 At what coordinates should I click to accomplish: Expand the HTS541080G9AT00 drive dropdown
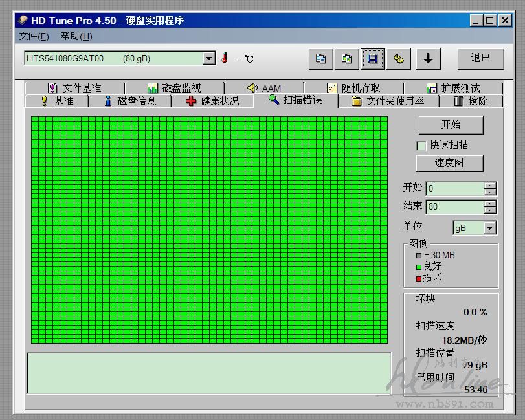(x=208, y=59)
